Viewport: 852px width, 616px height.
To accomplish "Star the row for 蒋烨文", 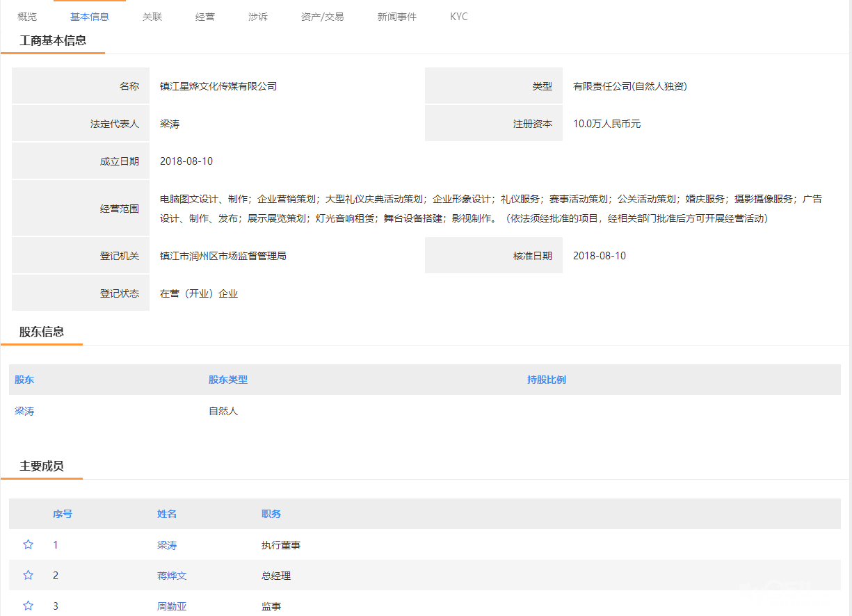I will 29,576.
